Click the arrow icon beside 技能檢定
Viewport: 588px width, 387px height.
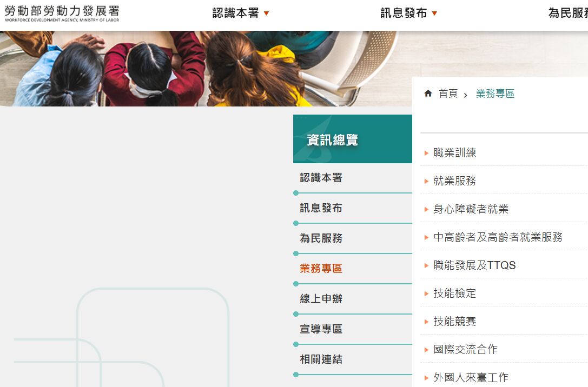coord(427,294)
